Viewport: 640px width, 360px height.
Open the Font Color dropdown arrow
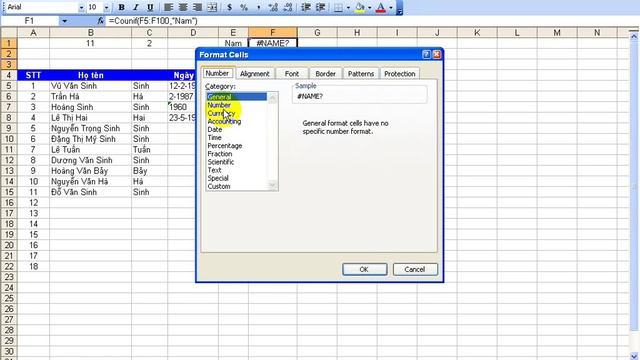pyautogui.click(x=391, y=7)
